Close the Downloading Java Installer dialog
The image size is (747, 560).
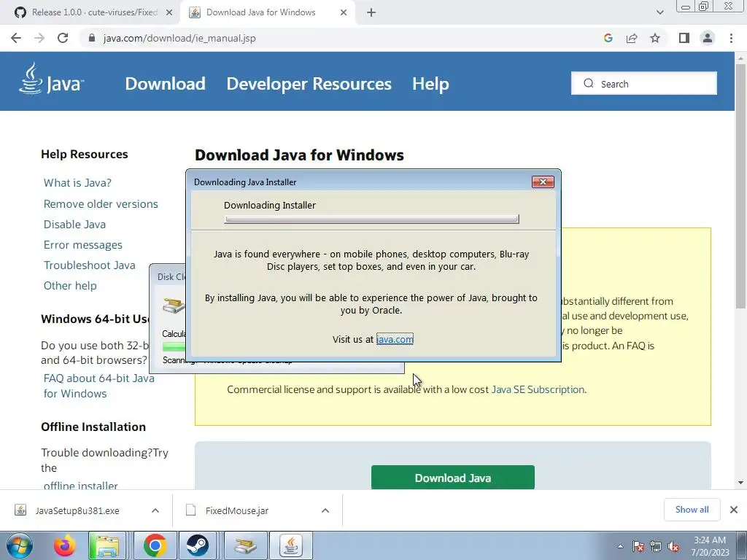pos(543,182)
